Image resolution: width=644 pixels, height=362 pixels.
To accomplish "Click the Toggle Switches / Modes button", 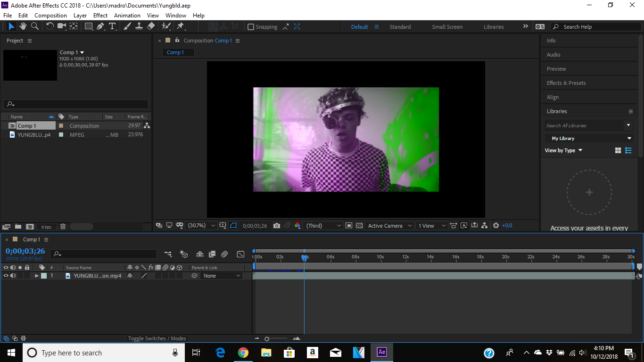I will (157, 338).
